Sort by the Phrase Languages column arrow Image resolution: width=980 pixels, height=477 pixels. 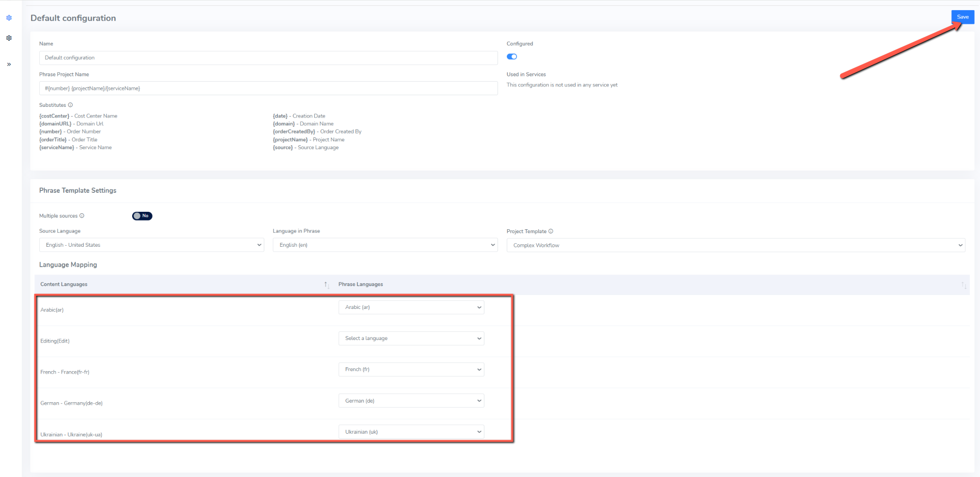pos(963,285)
